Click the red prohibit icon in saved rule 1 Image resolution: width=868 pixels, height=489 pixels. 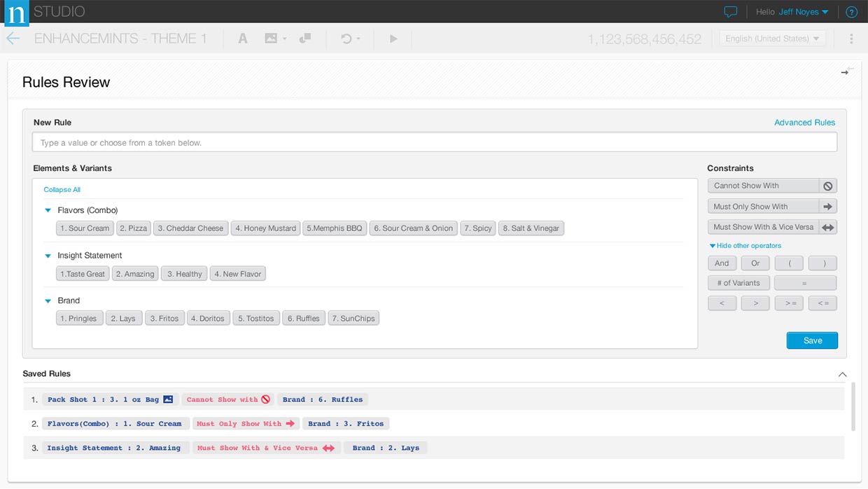265,399
